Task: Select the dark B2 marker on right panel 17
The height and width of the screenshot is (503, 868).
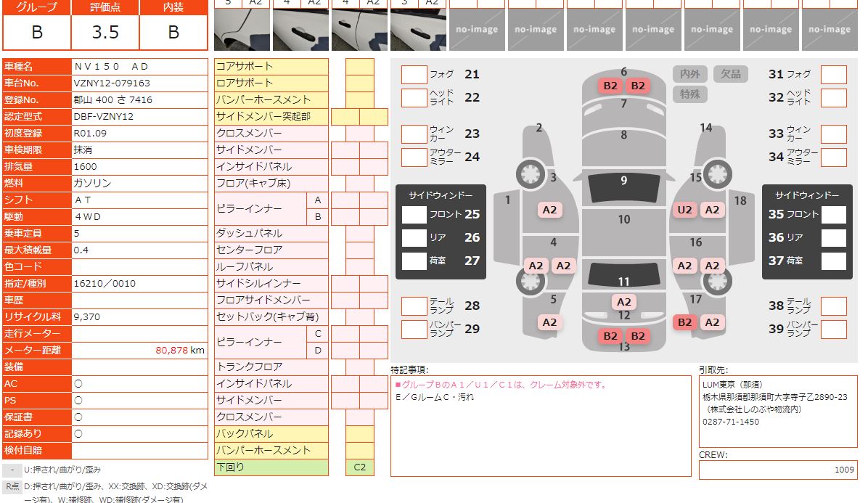Action: [x=684, y=322]
